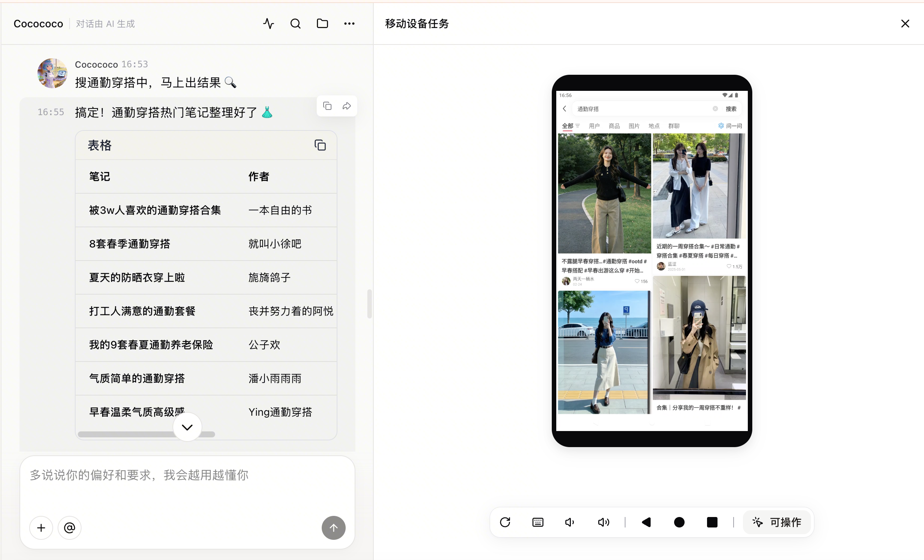Tap the back arrow in phone search bar
This screenshot has width=924, height=560.
pos(565,109)
